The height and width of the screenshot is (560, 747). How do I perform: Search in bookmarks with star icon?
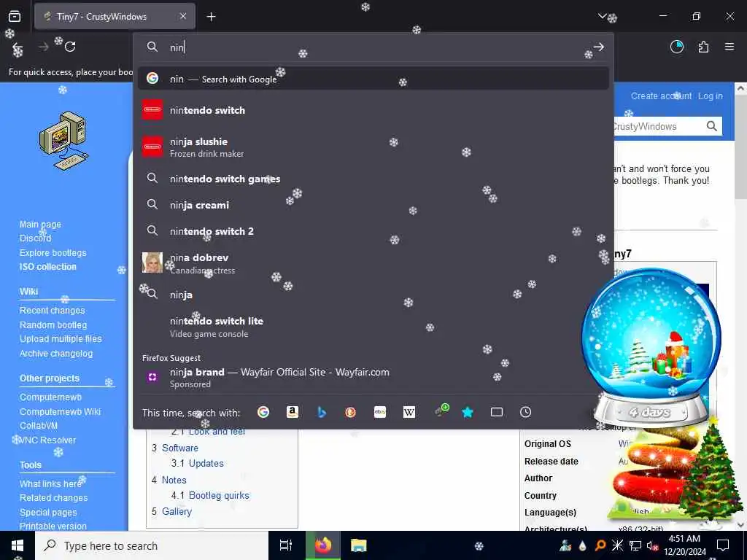click(468, 412)
